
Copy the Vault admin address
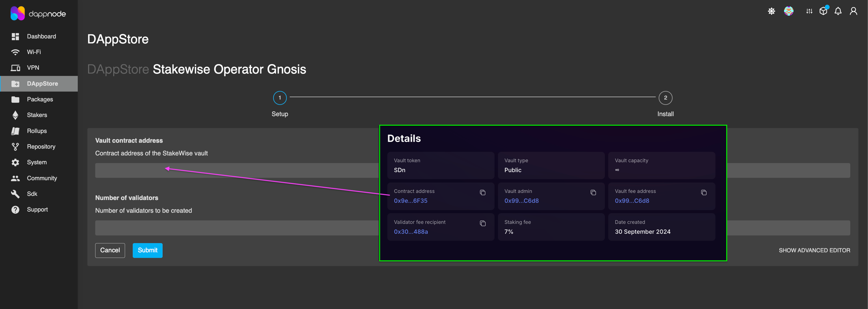coord(593,193)
